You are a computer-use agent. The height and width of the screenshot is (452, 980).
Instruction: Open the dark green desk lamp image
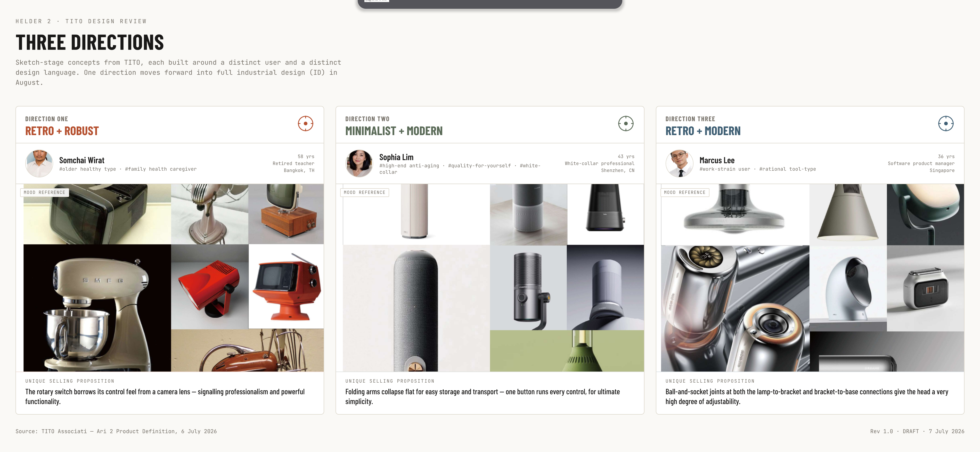(x=925, y=215)
